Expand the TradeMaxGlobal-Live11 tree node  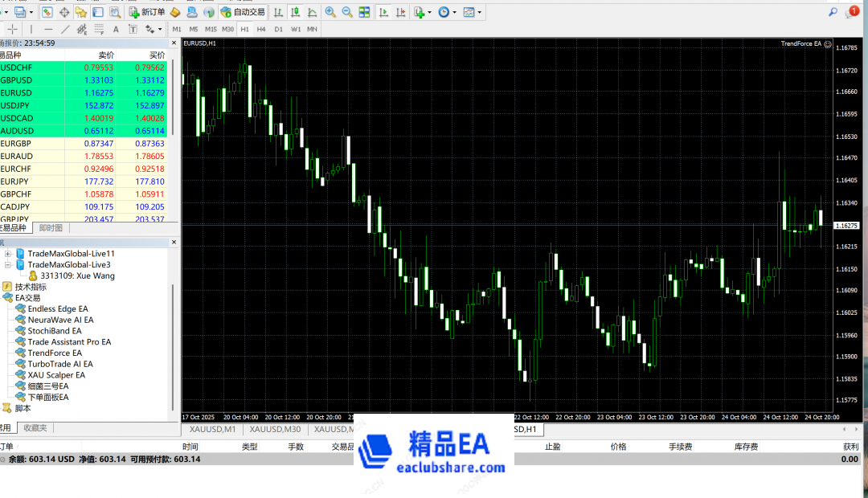tap(8, 253)
